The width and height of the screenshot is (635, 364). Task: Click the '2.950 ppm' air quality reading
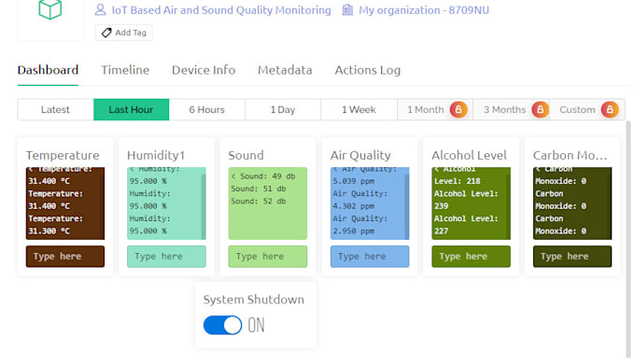pyautogui.click(x=354, y=231)
